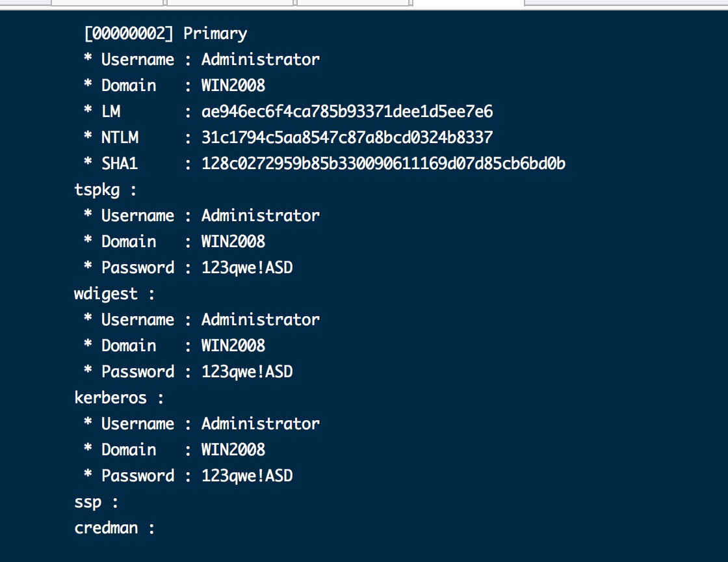This screenshot has width=728, height=562.
Task: Click WIN2008 domain value under kerberos section
Action: coord(233,449)
